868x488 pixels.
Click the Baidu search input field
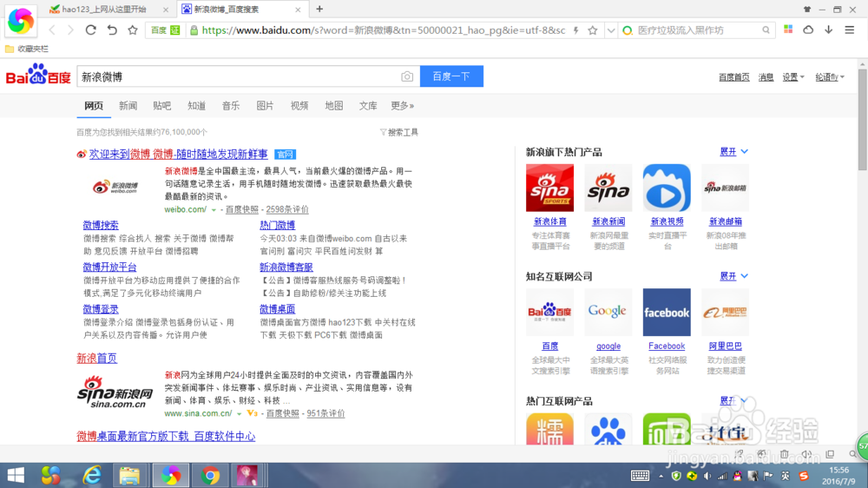(238, 76)
